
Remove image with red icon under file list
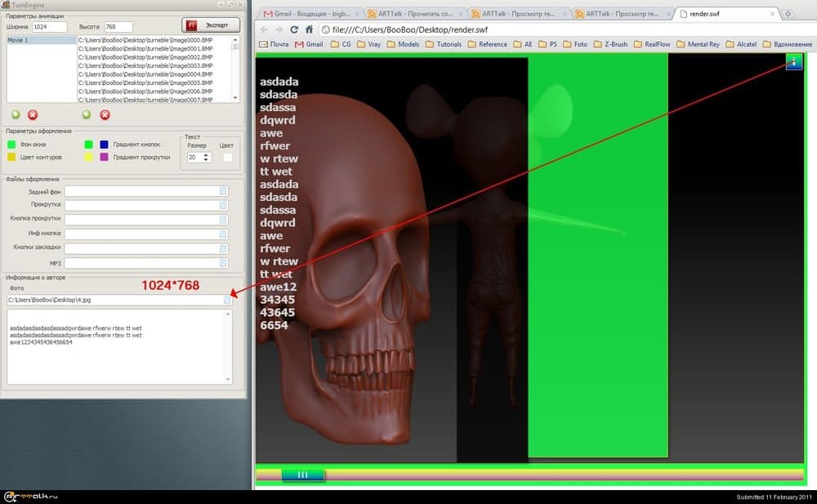click(104, 115)
